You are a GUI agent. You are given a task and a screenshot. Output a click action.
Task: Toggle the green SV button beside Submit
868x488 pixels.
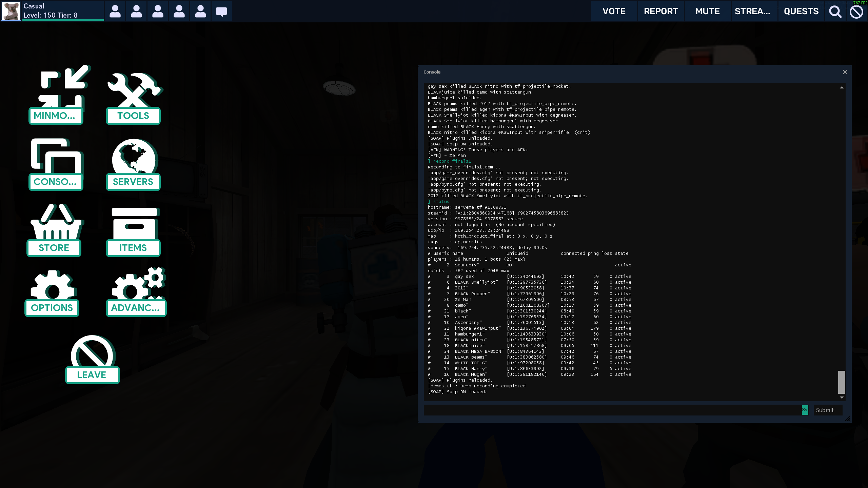pyautogui.click(x=805, y=410)
